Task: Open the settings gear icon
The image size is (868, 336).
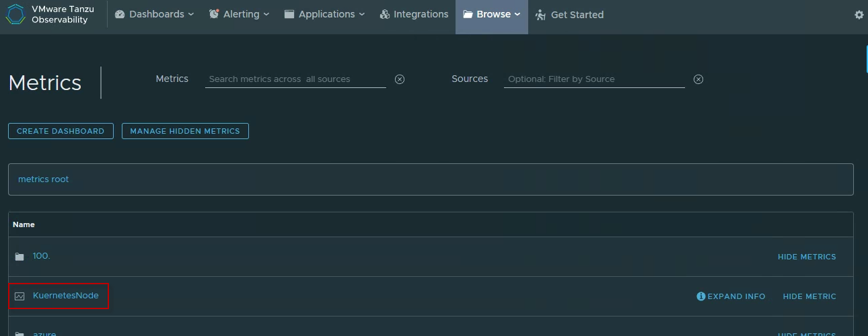Action: [859, 15]
